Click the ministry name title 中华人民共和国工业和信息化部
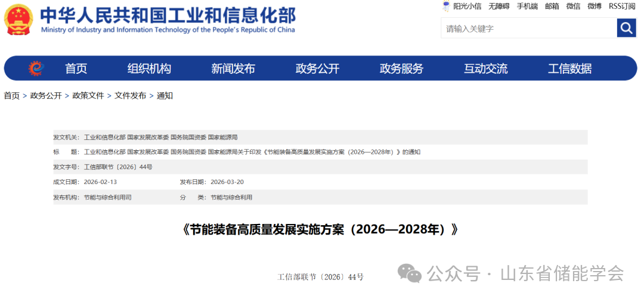Image resolution: width=644 pixels, height=299 pixels. pos(168,15)
